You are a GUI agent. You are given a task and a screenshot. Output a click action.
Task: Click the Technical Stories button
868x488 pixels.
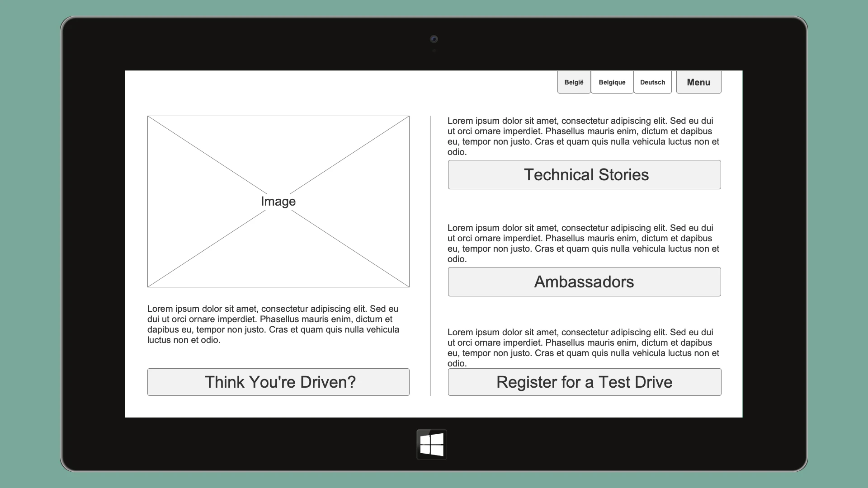[584, 175]
